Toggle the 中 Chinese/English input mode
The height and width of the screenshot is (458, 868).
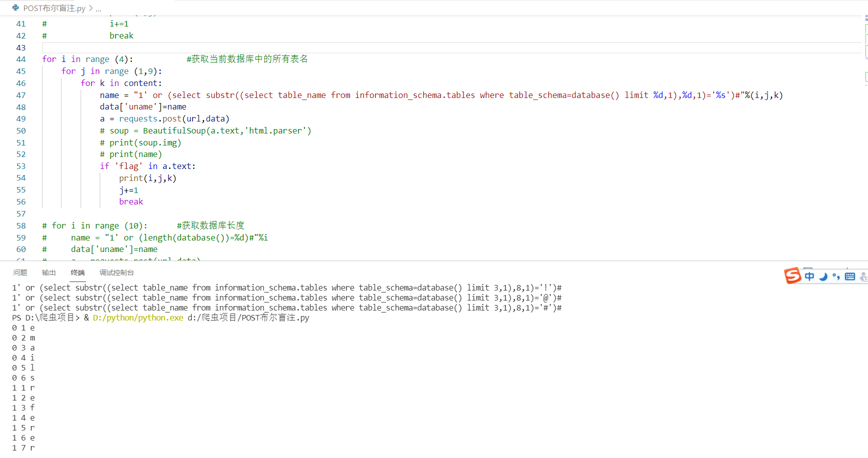[809, 276]
